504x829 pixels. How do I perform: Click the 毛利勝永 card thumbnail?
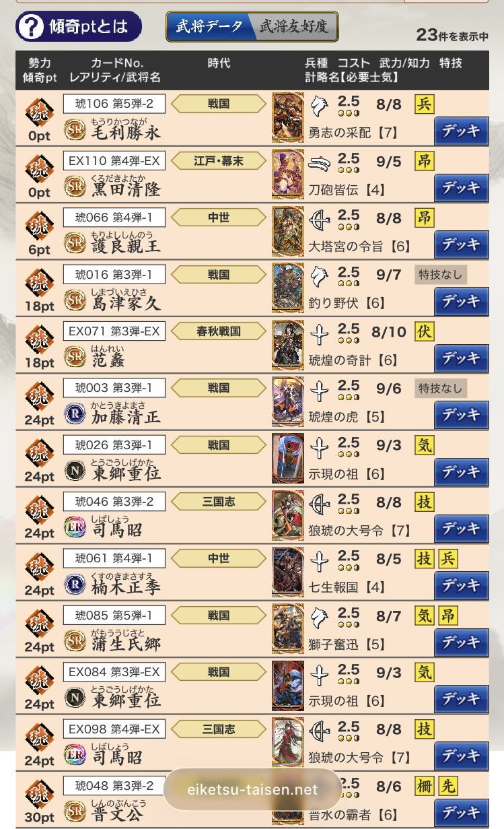pos(288,117)
